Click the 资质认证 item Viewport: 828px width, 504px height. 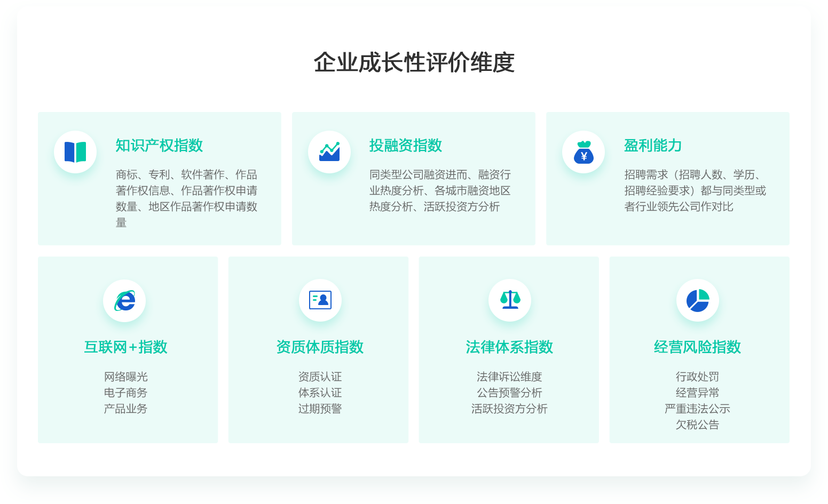320,377
